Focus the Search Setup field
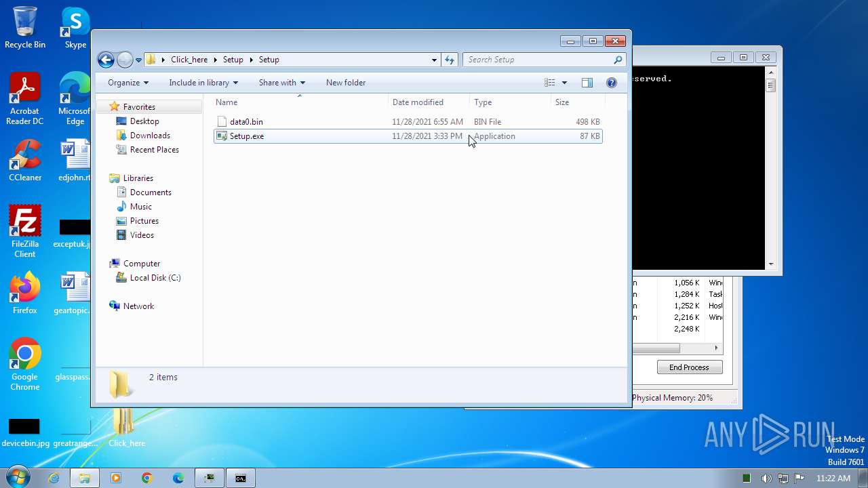Image resolution: width=868 pixels, height=488 pixels. coord(537,60)
